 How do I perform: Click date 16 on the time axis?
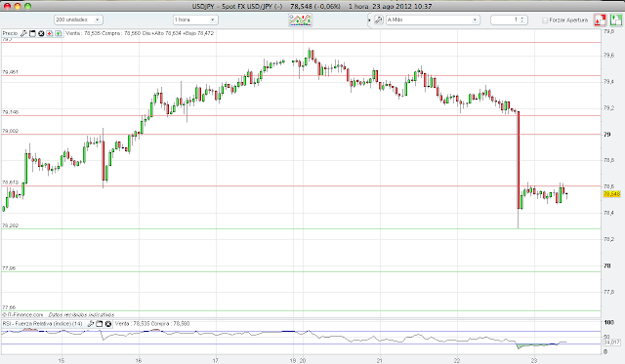(139, 360)
